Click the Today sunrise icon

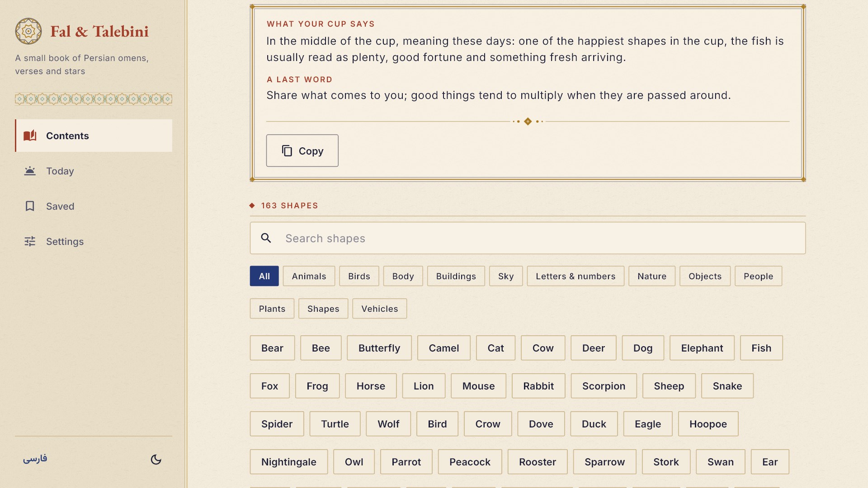coord(30,171)
